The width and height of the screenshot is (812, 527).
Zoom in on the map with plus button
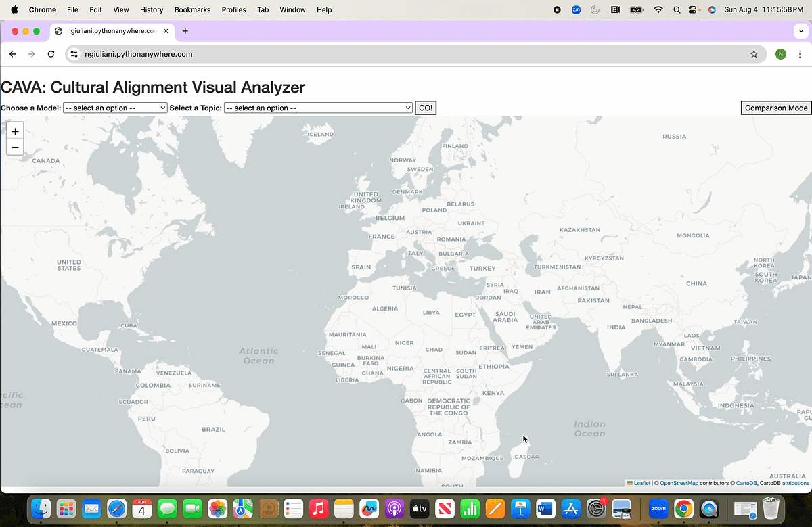[x=15, y=131]
